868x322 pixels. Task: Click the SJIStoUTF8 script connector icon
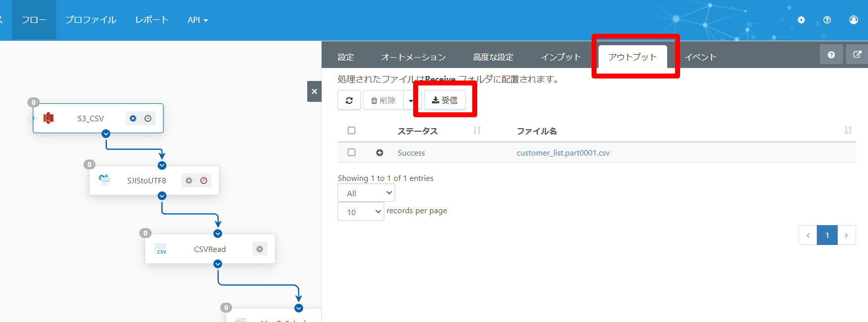coord(105,179)
